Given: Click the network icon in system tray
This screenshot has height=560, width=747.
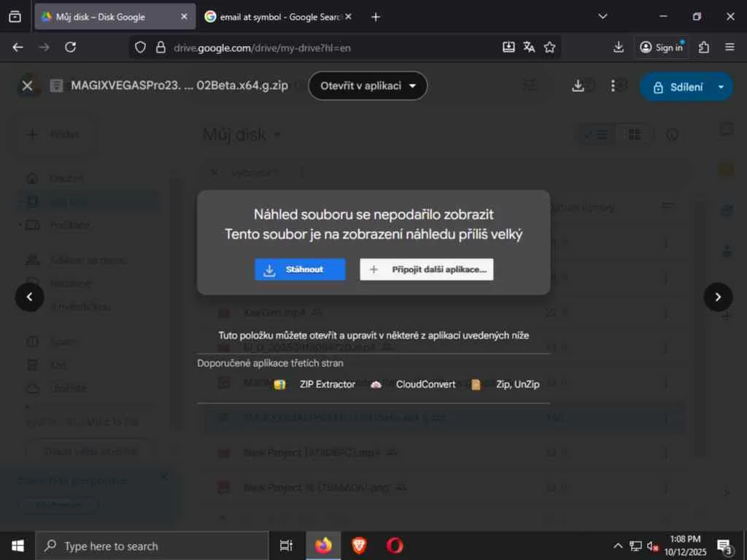Looking at the screenshot, I should point(635,545).
